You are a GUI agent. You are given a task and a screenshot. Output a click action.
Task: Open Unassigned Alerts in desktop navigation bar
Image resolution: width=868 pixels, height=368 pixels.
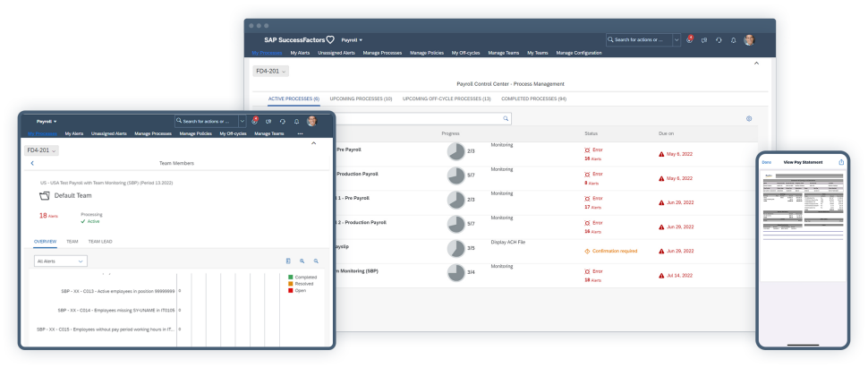tap(336, 53)
